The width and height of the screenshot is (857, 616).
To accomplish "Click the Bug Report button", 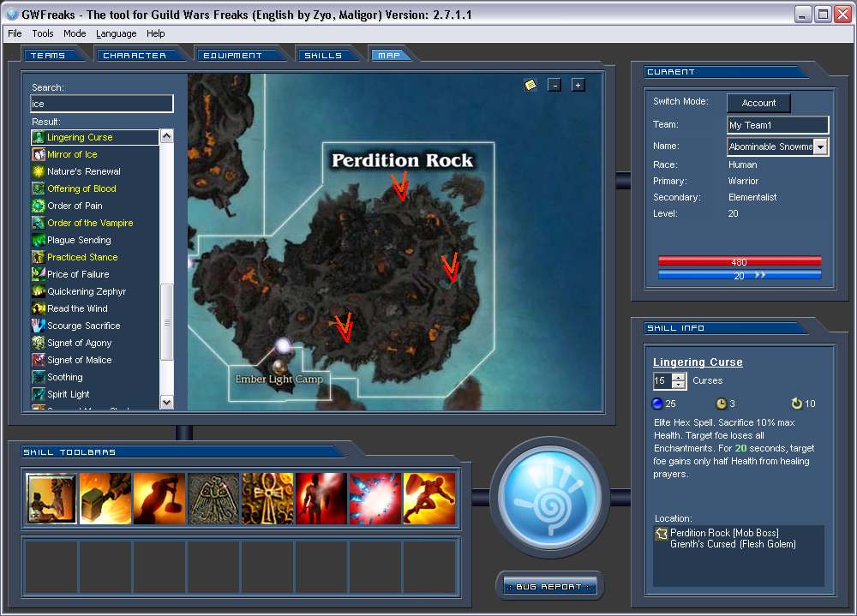I will 549,587.
